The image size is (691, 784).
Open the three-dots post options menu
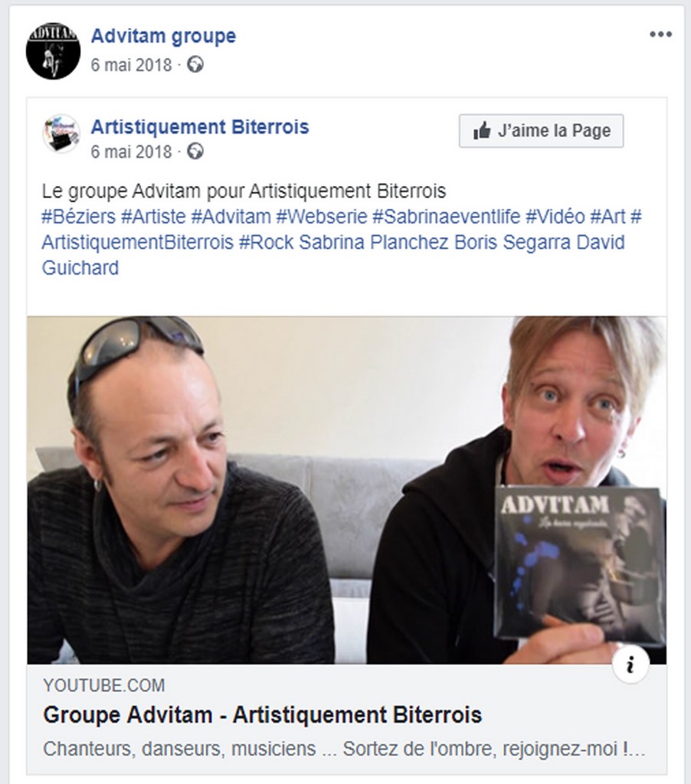660,34
